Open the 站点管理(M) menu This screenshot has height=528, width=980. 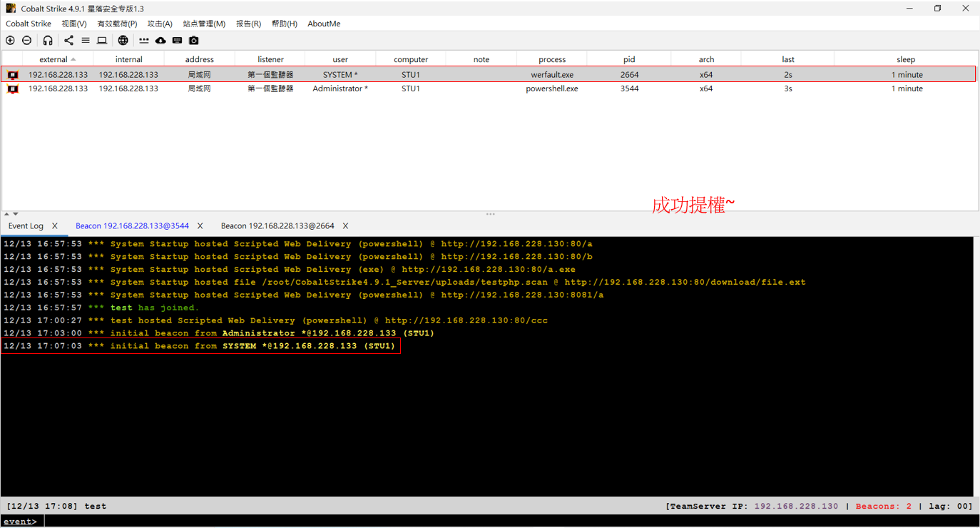coord(204,24)
